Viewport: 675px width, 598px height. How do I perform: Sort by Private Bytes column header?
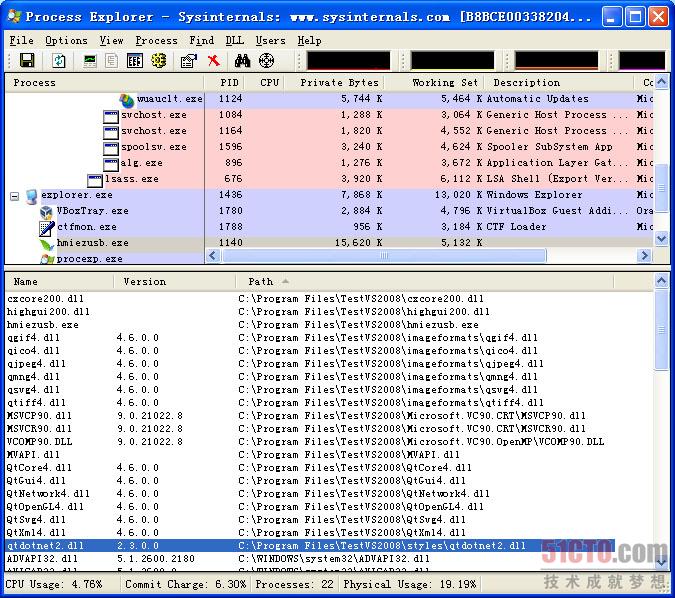tap(334, 83)
